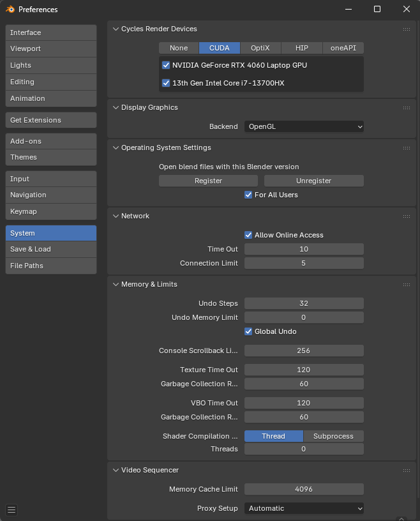This screenshot has height=521, width=420.
Task: Click Connection Limit value field
Action: (304, 263)
